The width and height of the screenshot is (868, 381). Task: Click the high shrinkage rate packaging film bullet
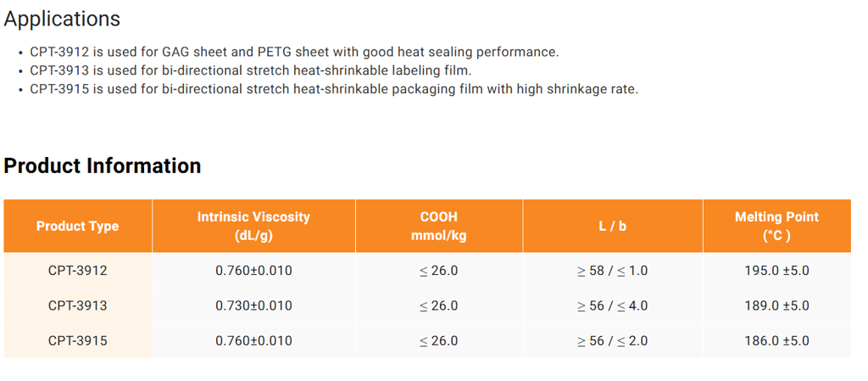[334, 90]
